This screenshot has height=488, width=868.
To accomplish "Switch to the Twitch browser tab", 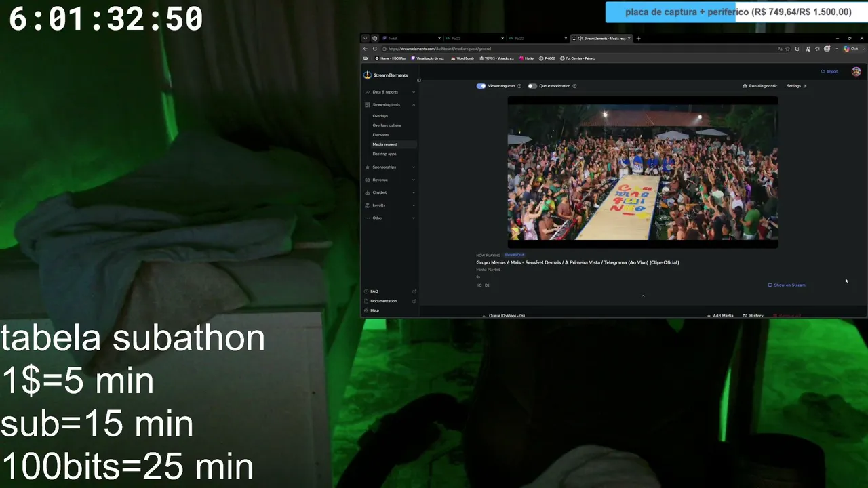I will [412, 39].
